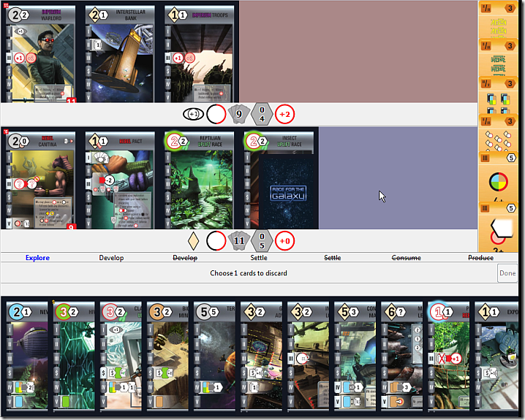The image size is (525, 420).
Task: Click player's diamond development indicator icon
Action: [x=193, y=241]
